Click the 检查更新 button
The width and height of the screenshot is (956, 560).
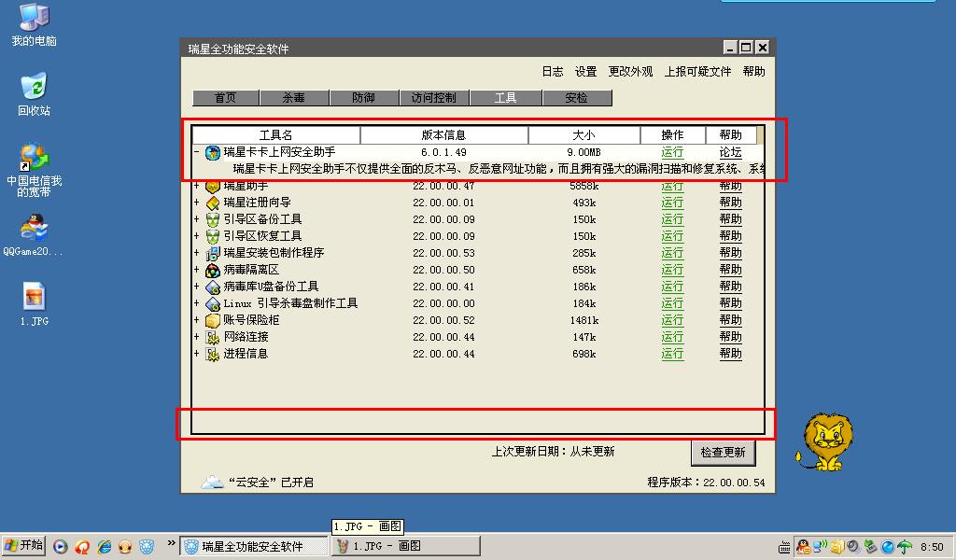click(723, 452)
